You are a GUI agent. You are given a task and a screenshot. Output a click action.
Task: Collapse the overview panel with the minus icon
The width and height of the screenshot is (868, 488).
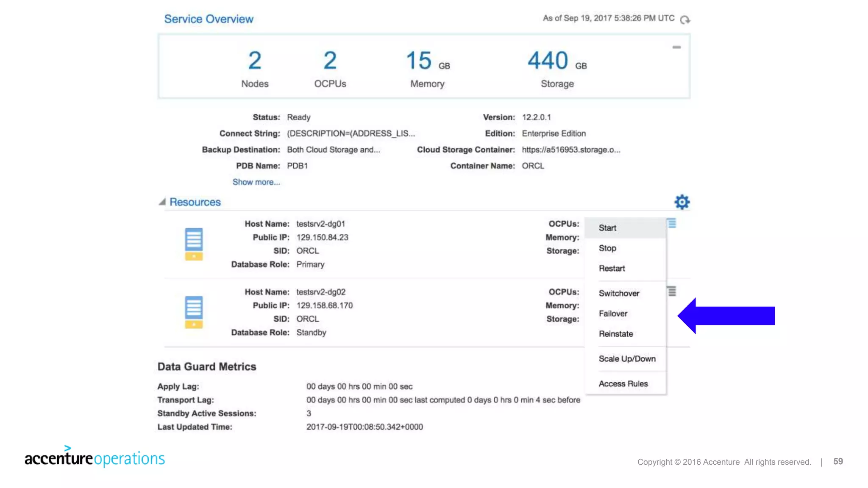tap(676, 47)
